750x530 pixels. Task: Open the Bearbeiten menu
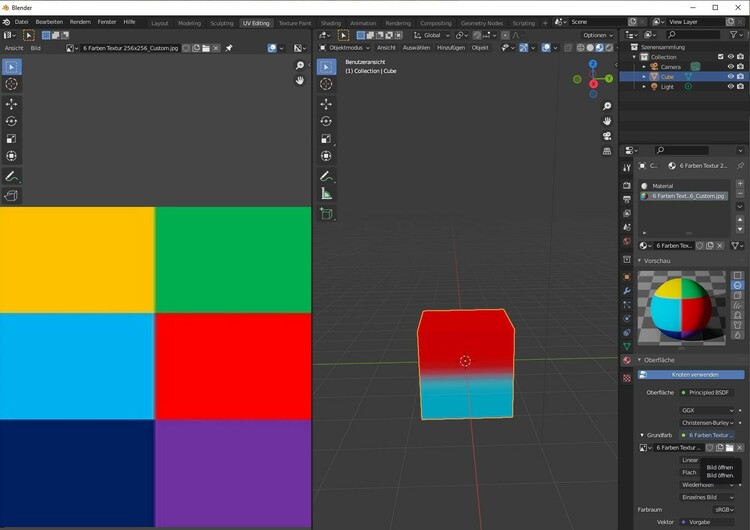[x=49, y=22]
